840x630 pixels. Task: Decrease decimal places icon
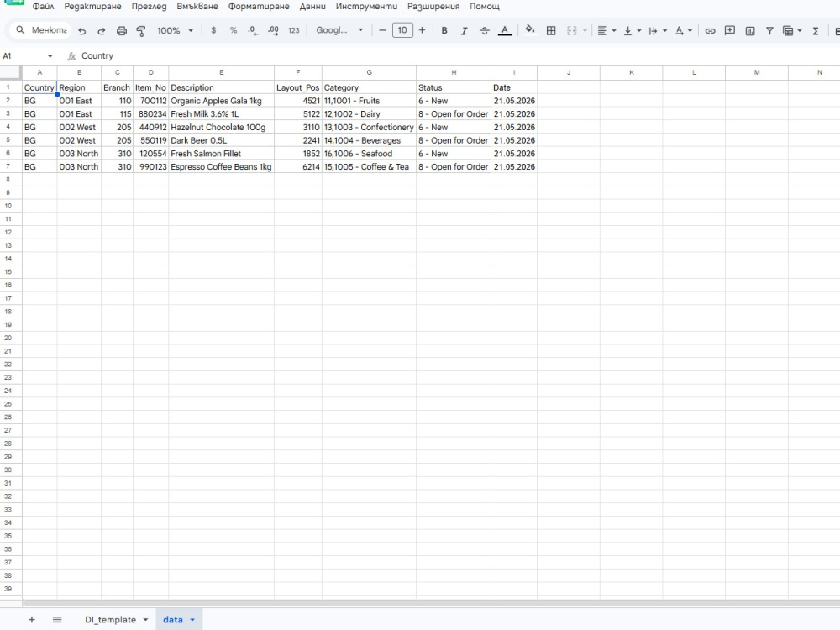(x=253, y=30)
